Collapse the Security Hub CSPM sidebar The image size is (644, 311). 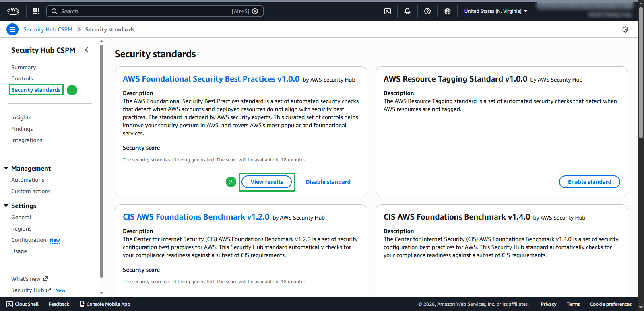tap(87, 50)
